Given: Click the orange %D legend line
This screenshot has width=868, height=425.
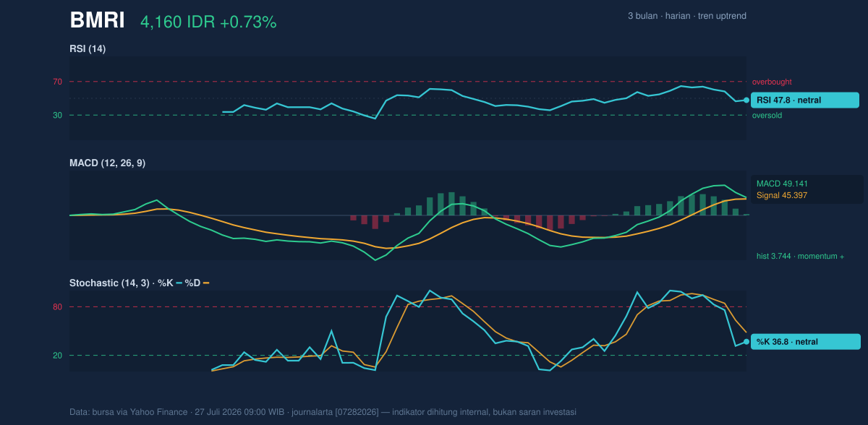Looking at the screenshot, I should click(x=206, y=283).
